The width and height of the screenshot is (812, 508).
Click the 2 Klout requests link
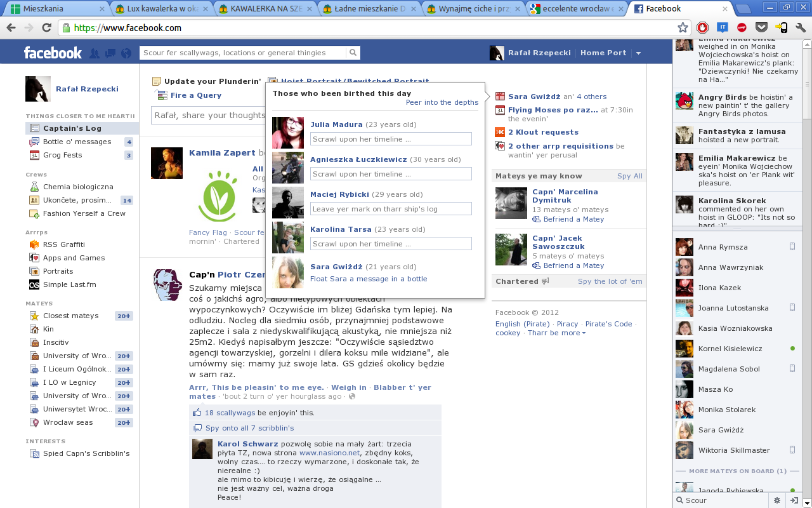[x=543, y=132]
